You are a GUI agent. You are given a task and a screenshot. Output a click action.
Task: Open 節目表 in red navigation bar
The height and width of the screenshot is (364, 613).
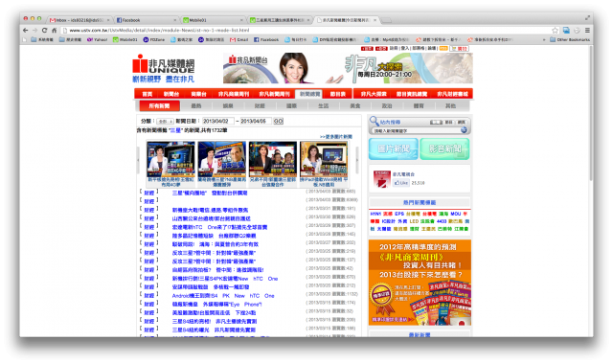point(338,94)
